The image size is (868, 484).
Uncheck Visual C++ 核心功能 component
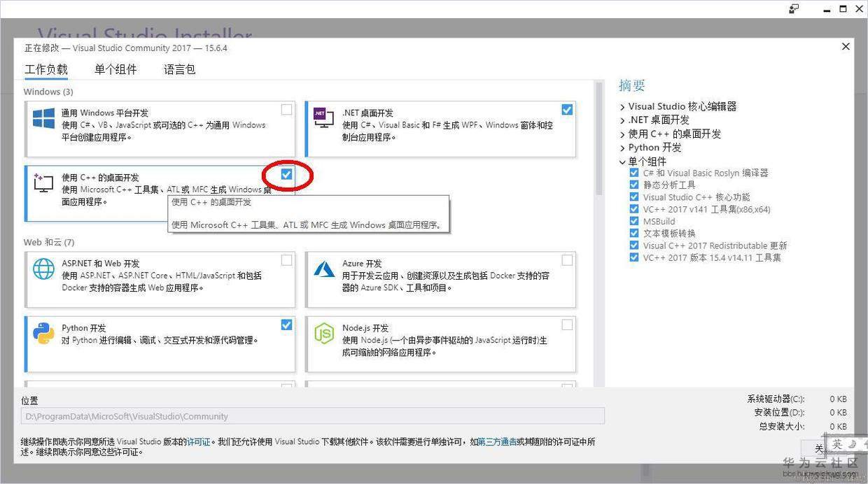coord(634,197)
